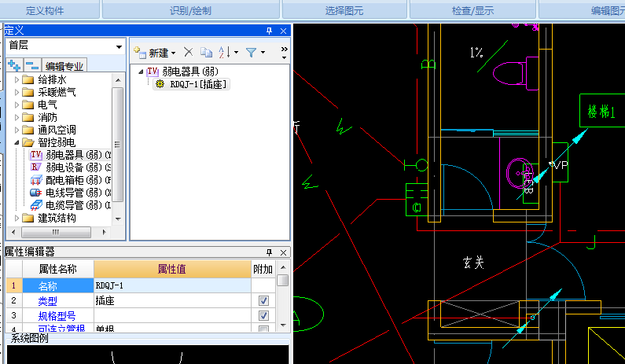Click the delete X icon in toolbar
The height and width of the screenshot is (364, 625).
pyautogui.click(x=189, y=52)
